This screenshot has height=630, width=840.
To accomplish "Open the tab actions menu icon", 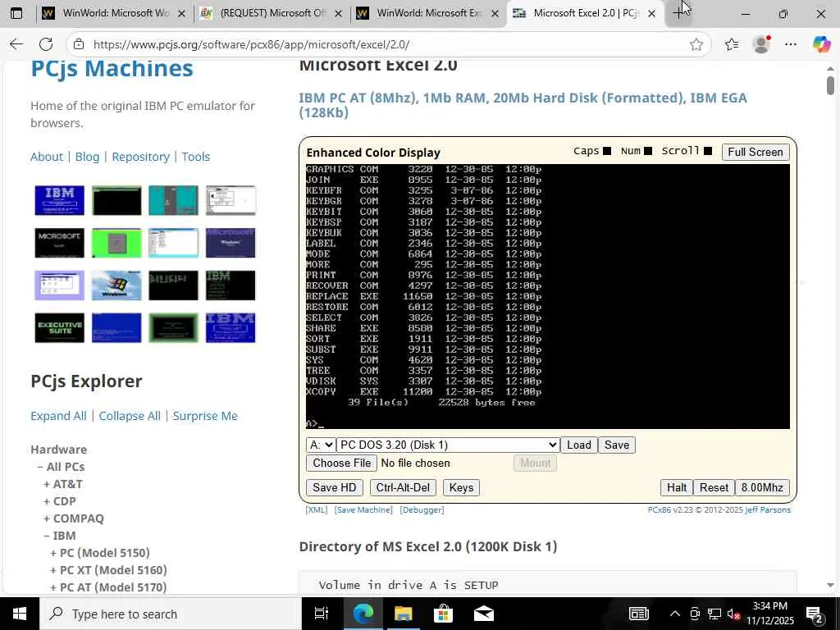I will point(16,13).
